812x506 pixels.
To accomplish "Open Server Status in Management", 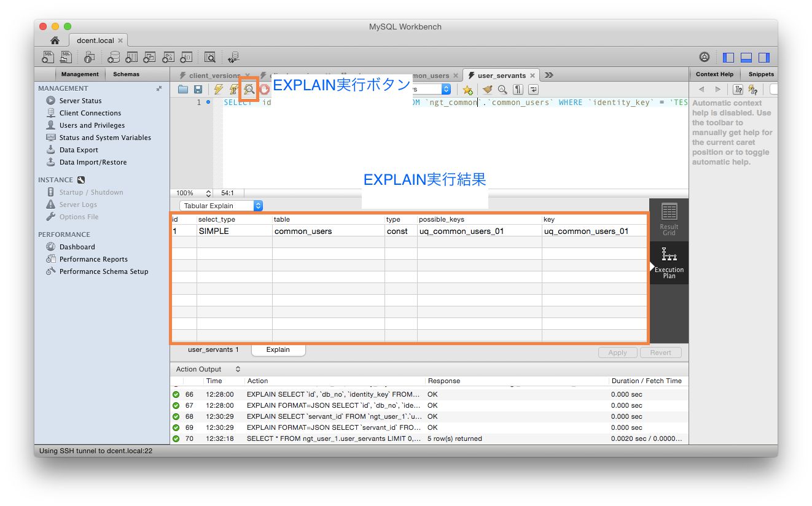I will pyautogui.click(x=80, y=101).
